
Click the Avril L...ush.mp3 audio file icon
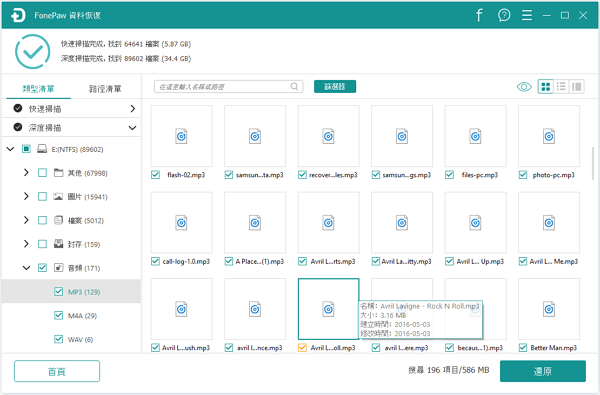[x=181, y=309]
